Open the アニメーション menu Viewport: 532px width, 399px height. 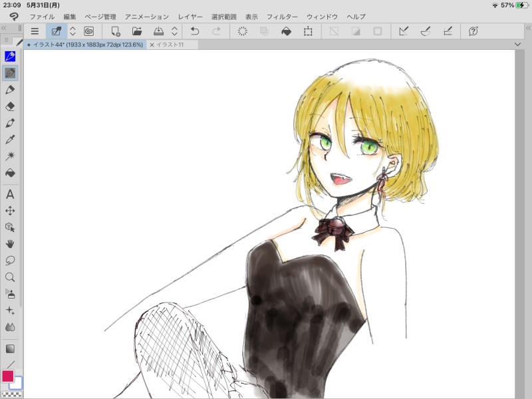(x=146, y=17)
